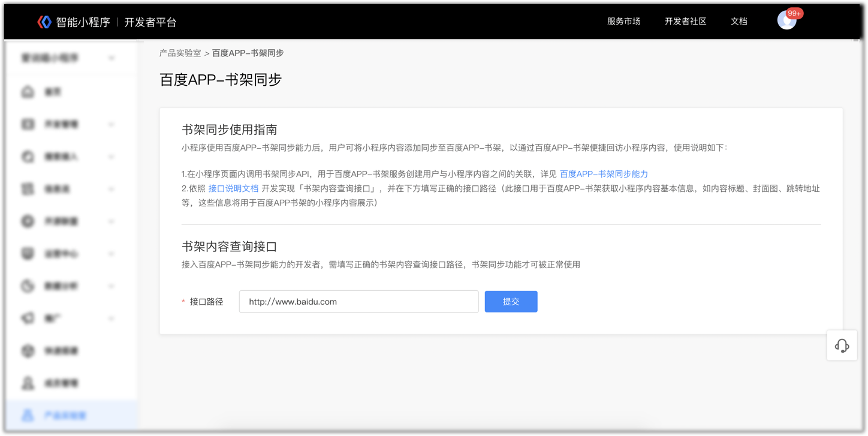Switch to 开发者社区 in the top bar

[x=685, y=21]
